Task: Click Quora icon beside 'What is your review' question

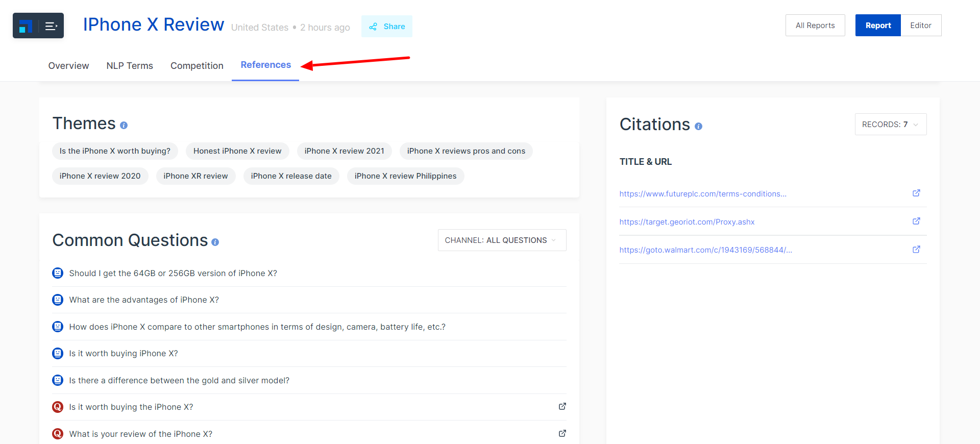Action: [58, 434]
